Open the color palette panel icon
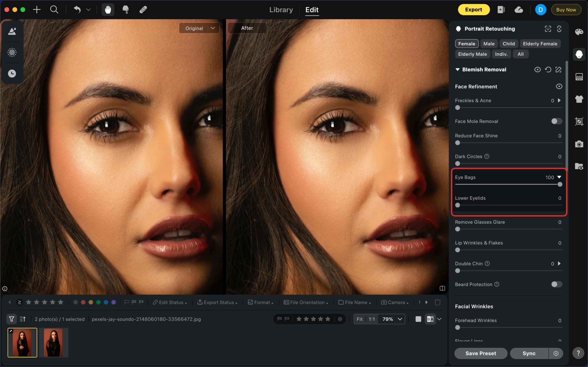The image size is (588, 367). pos(579,32)
